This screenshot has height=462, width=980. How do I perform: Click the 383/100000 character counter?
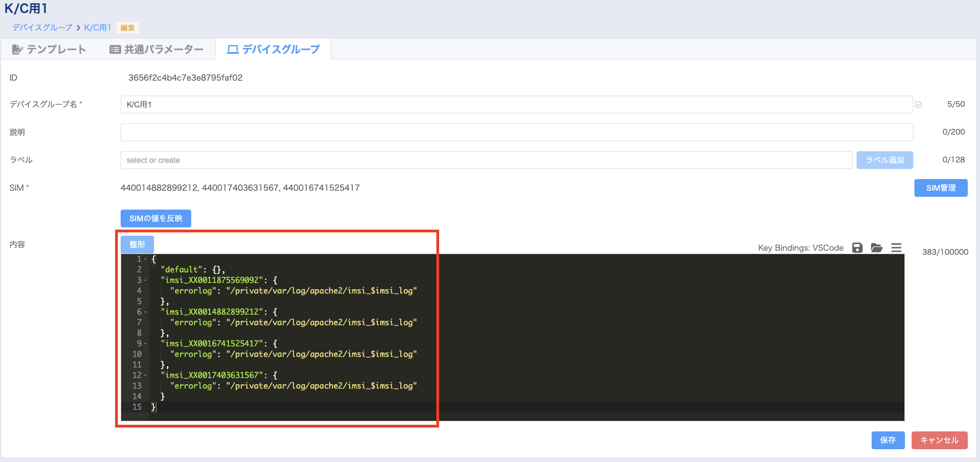tap(945, 252)
